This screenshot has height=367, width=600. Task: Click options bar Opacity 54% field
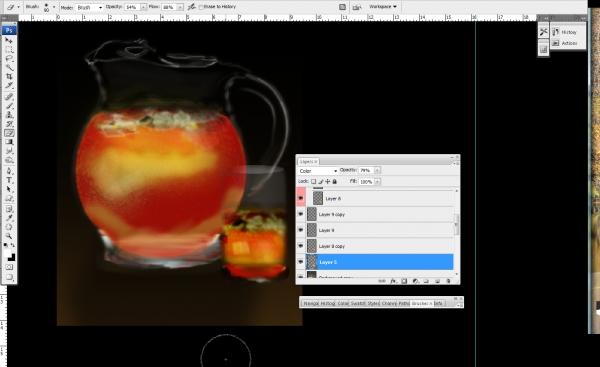click(132, 7)
